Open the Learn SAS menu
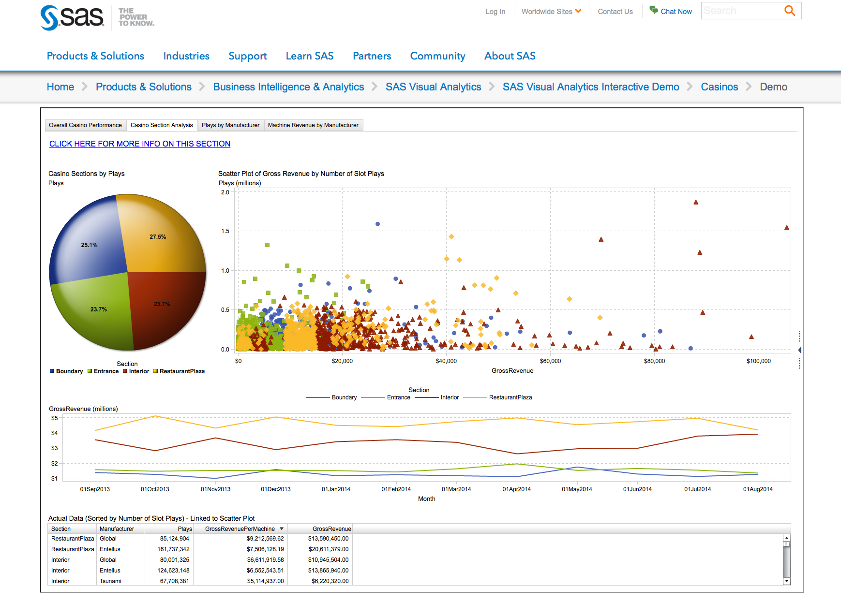Viewport: 841px width, 616px height. (310, 56)
